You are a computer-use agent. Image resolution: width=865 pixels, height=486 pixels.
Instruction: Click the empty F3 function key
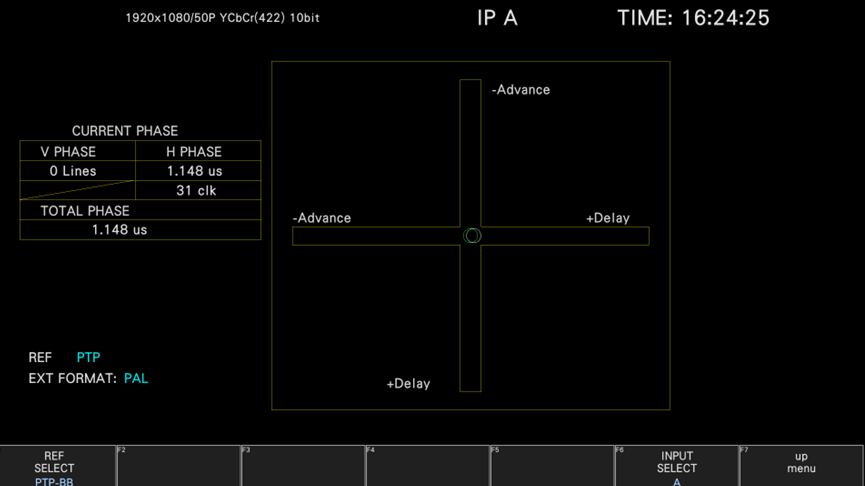[x=303, y=465]
